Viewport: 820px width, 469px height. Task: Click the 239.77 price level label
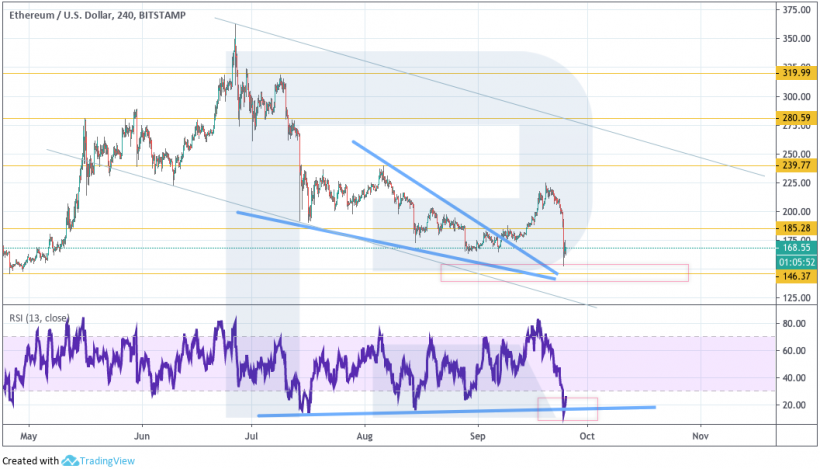[x=796, y=165]
